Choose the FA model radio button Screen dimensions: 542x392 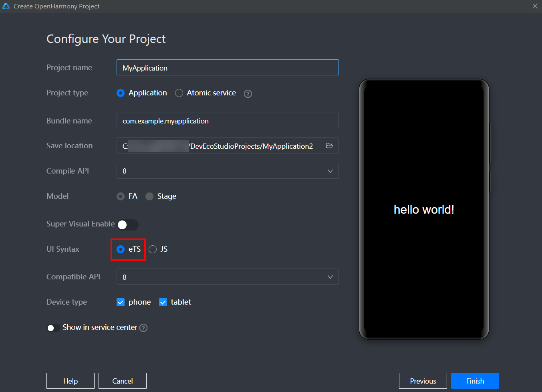pyautogui.click(x=121, y=196)
